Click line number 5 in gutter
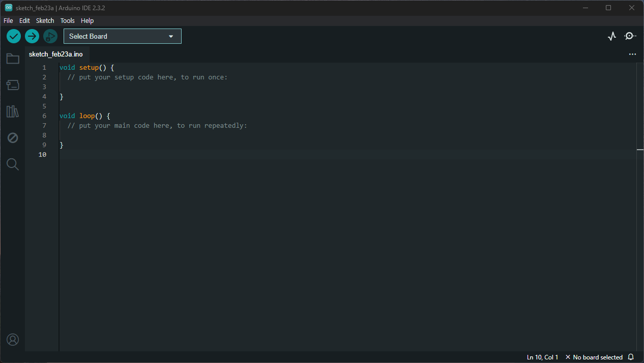This screenshot has width=644, height=363. pyautogui.click(x=44, y=106)
